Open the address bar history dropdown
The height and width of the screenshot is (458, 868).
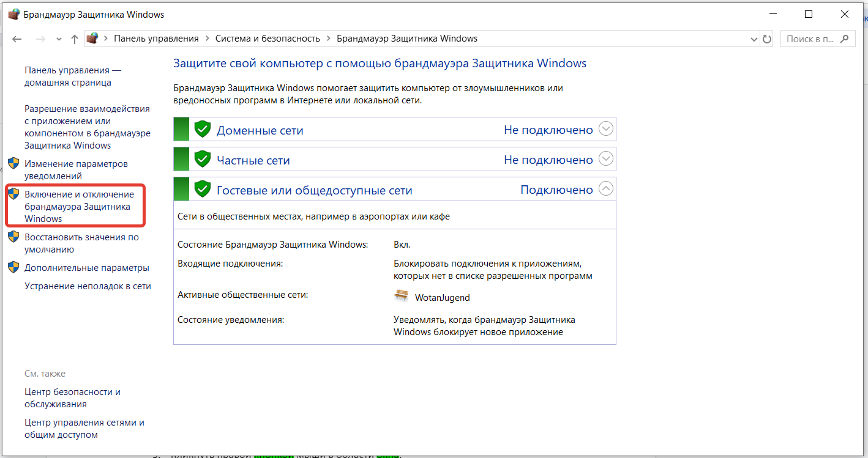[x=754, y=39]
